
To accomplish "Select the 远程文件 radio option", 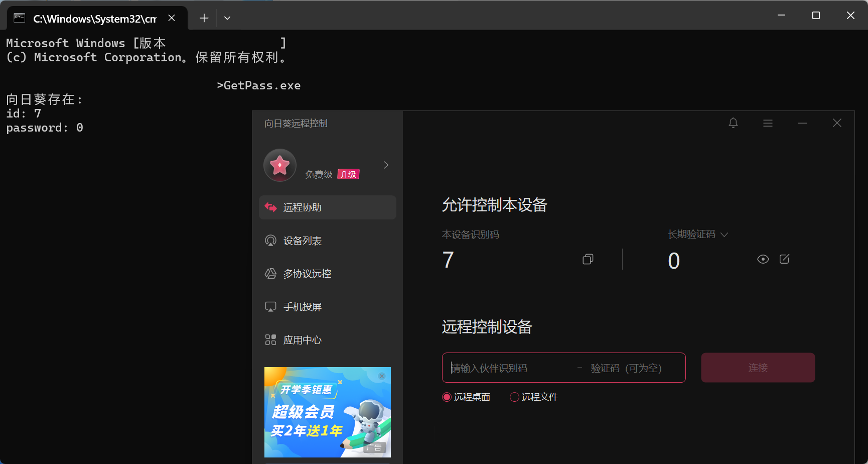I will (x=514, y=397).
